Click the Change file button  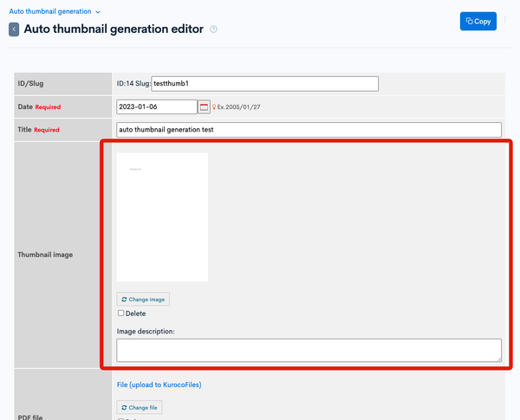point(140,407)
